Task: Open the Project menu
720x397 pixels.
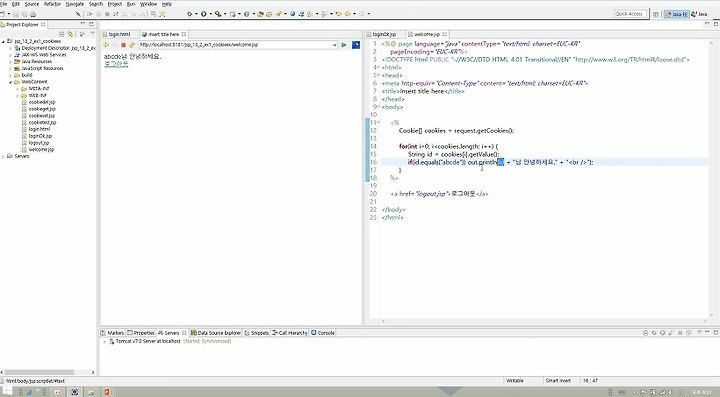Action: [x=115, y=4]
